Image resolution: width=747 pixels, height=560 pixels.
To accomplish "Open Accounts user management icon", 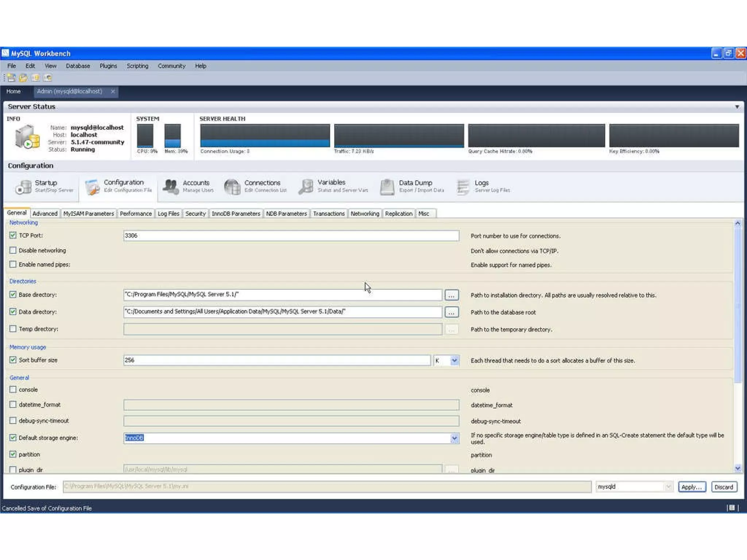I will click(x=171, y=187).
